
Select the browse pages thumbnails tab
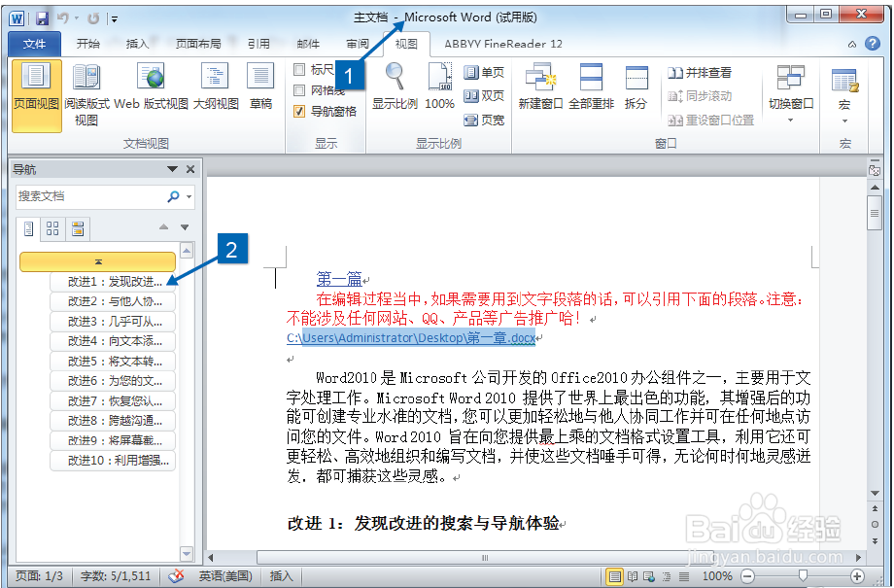coord(53,229)
